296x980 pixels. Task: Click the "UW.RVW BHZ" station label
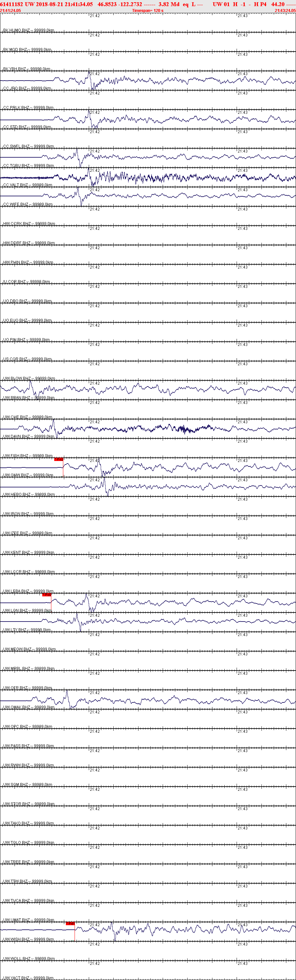[16, 765]
